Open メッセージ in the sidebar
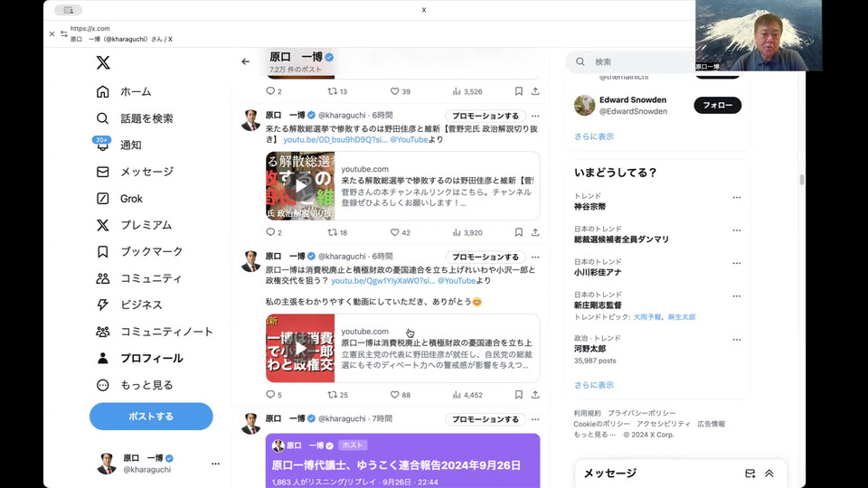Screen dimensions: 868x488 pos(135,172)
